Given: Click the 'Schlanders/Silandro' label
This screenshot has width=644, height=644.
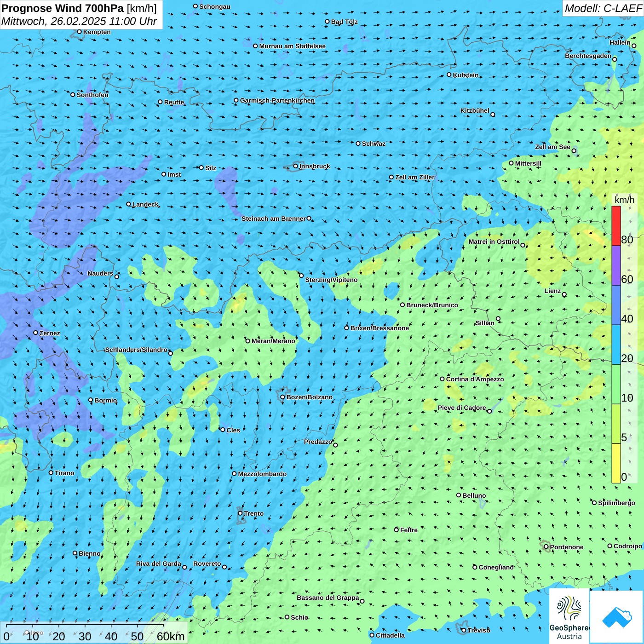Looking at the screenshot, I should (136, 350).
